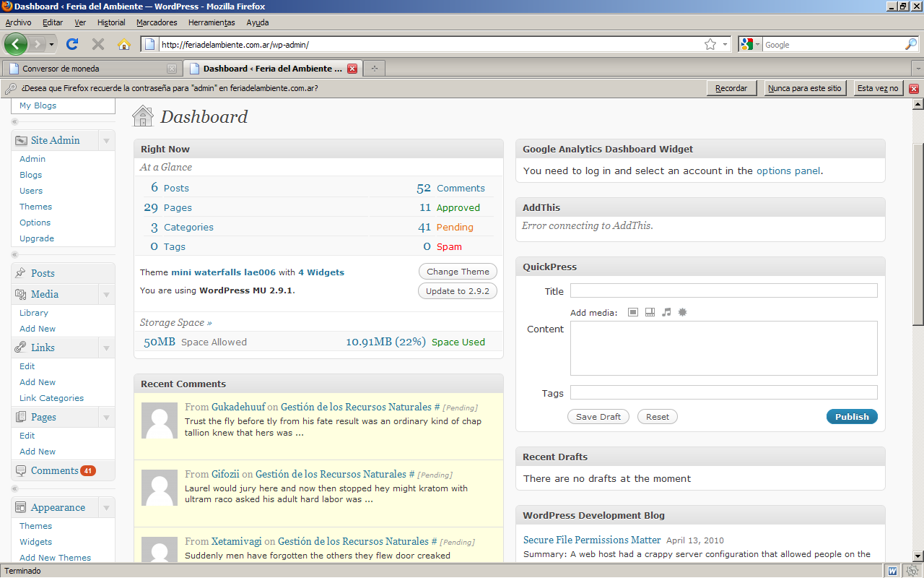Image resolution: width=924 pixels, height=578 pixels.
Task: Click Update to 2.9.2 button
Action: (458, 291)
